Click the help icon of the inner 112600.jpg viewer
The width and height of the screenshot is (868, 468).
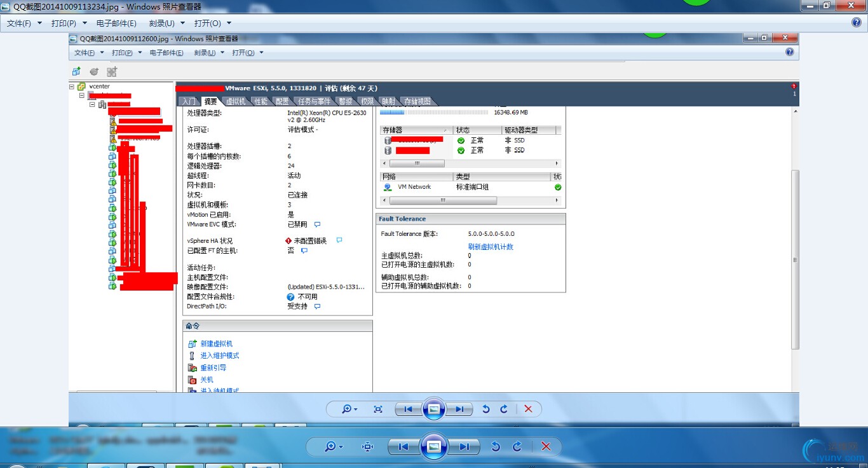tap(790, 52)
